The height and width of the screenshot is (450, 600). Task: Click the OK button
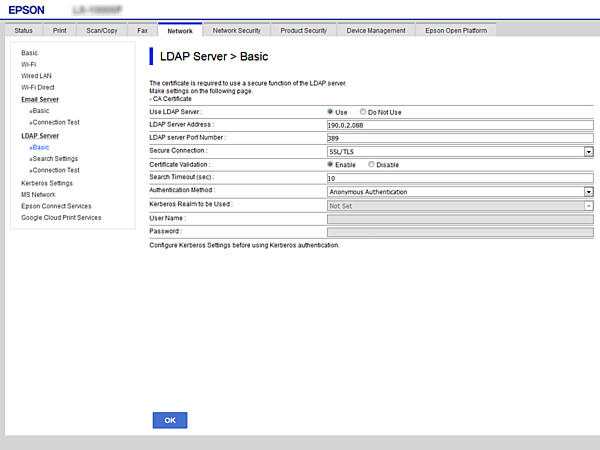pos(170,420)
